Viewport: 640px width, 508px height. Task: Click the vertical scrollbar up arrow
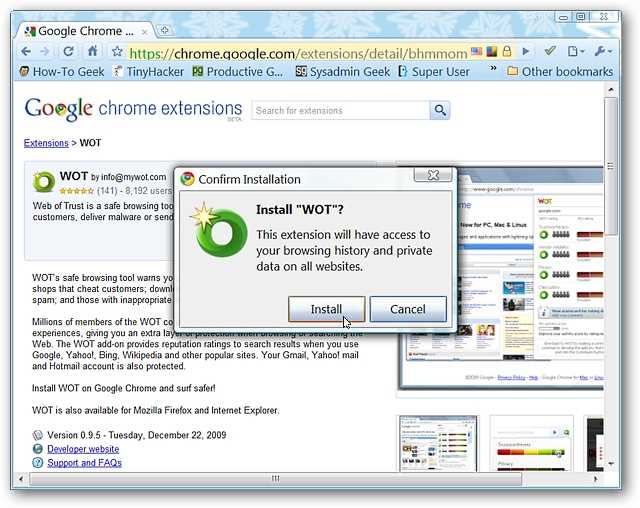pos(611,89)
